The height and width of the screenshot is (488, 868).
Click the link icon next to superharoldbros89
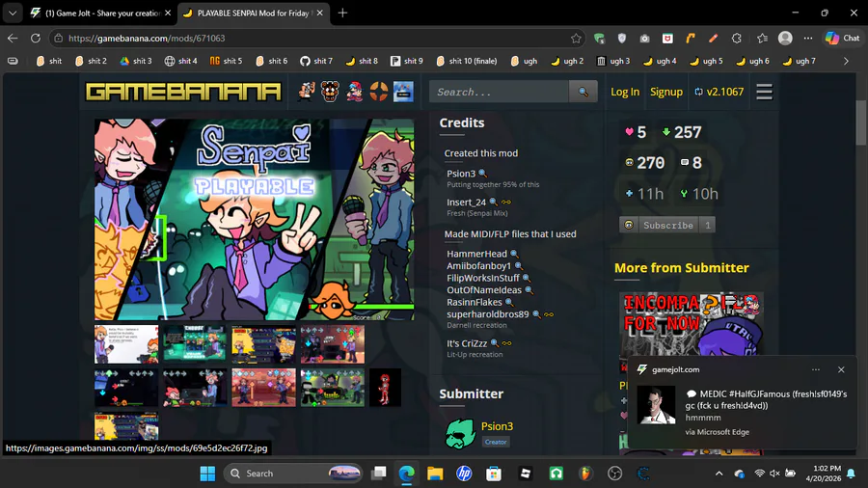[x=549, y=314]
